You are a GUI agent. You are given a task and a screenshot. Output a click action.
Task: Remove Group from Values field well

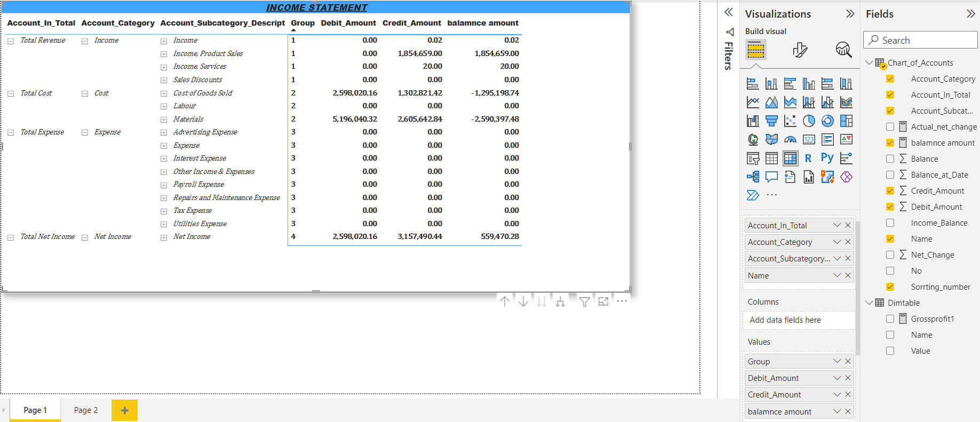coord(848,361)
